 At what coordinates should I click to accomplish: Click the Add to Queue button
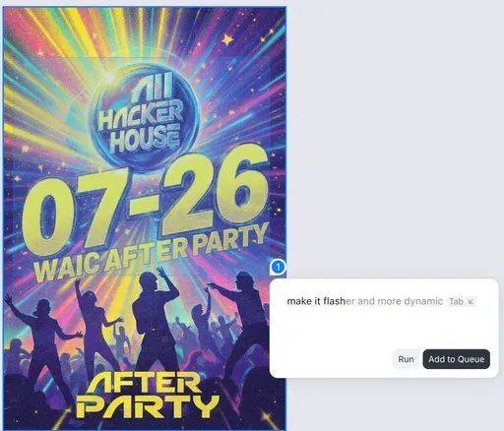[x=456, y=359]
